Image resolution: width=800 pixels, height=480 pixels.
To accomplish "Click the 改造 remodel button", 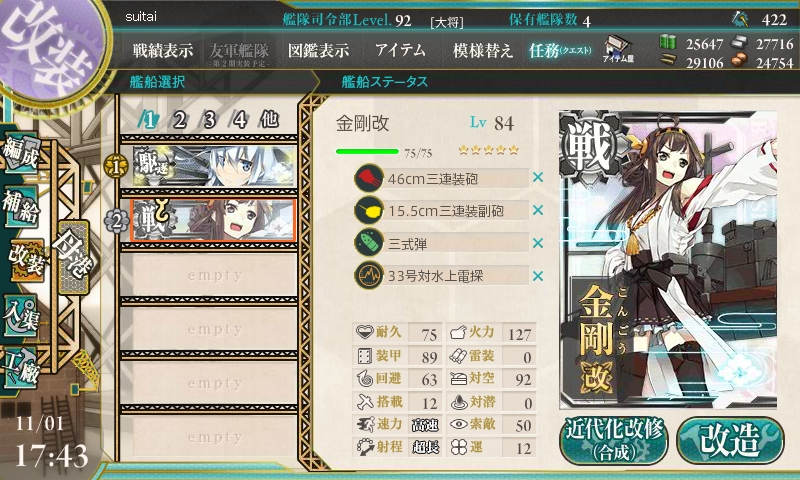I will point(730,440).
